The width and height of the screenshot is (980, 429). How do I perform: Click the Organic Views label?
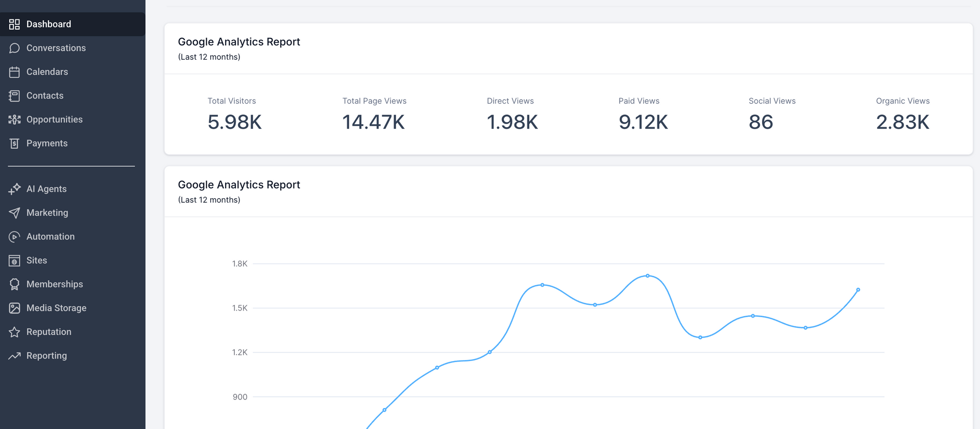click(903, 101)
